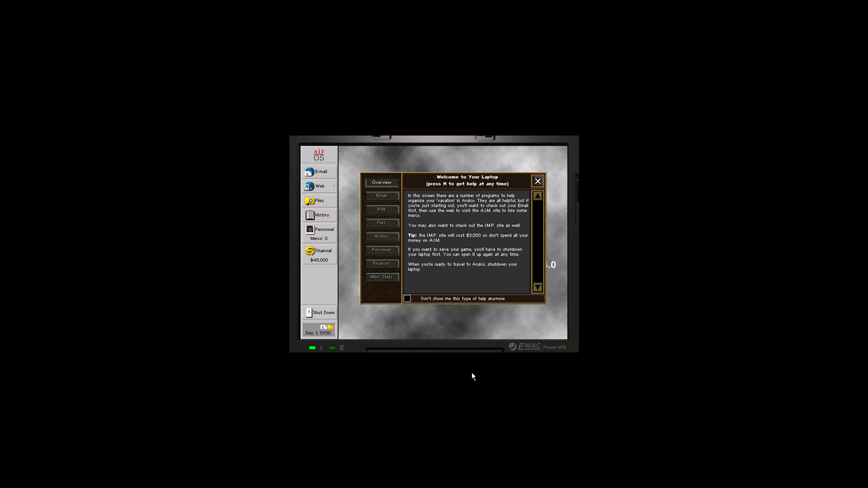Select the Finances help topic
The width and height of the screenshot is (868, 488).
(382, 264)
